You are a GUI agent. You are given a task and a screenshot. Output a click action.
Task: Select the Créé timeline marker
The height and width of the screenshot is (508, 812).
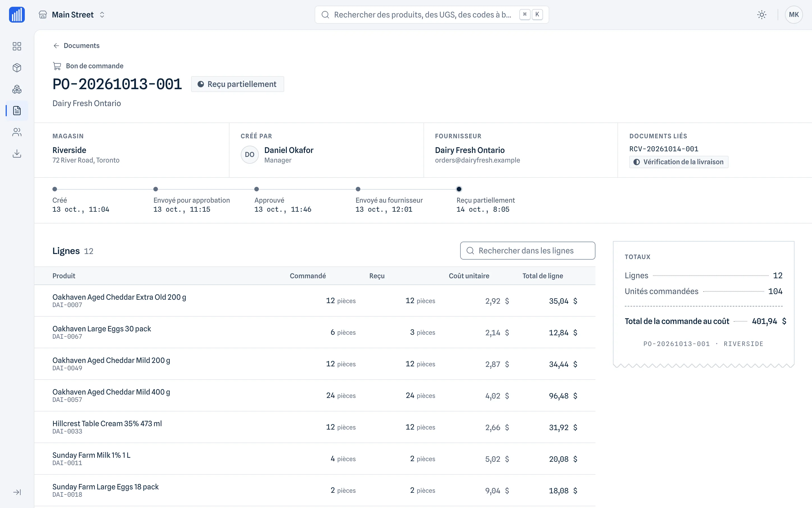55,189
